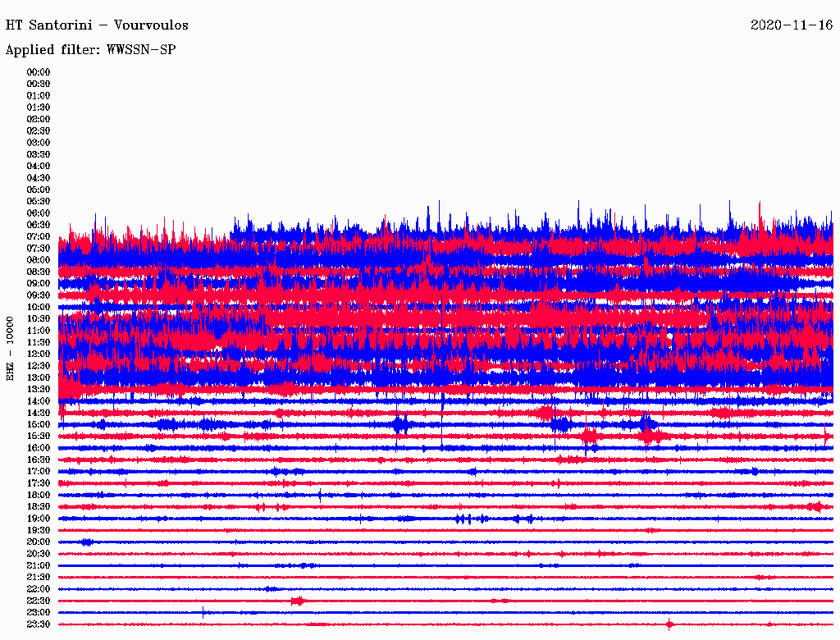Click the 01:00 time label
The width and height of the screenshot is (840, 640).
pos(39,96)
